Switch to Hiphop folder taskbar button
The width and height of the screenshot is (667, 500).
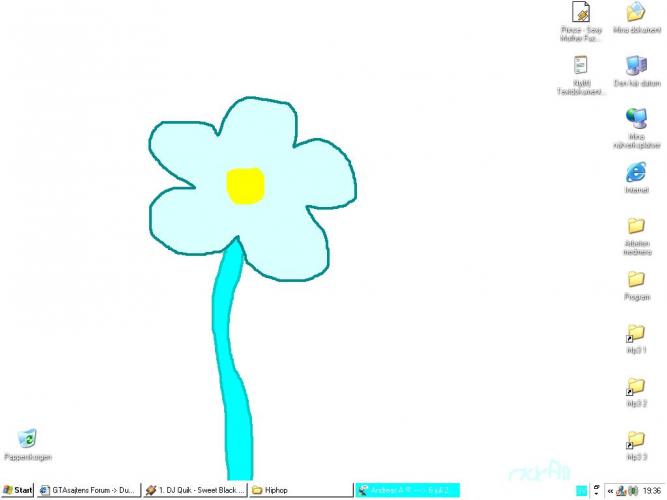(298, 490)
